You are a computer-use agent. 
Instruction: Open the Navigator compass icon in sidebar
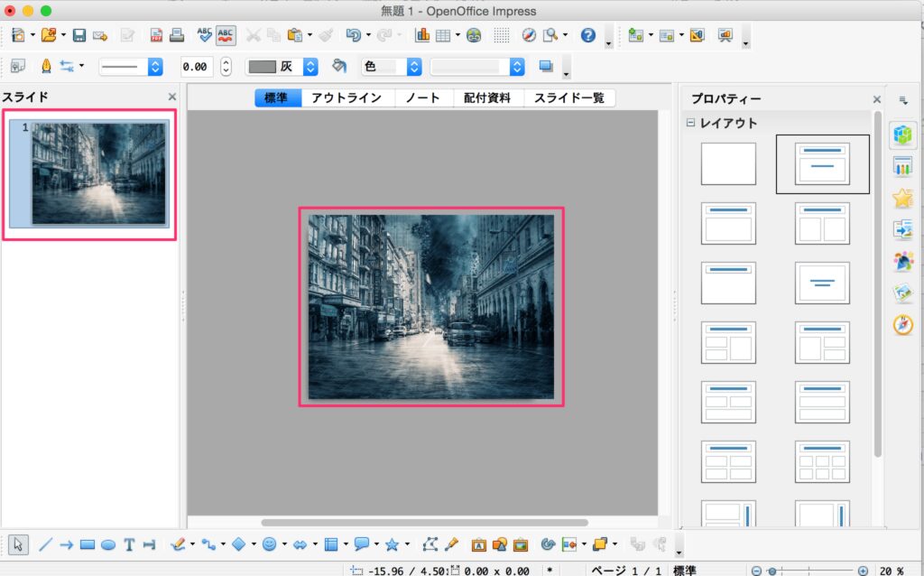[x=902, y=325]
